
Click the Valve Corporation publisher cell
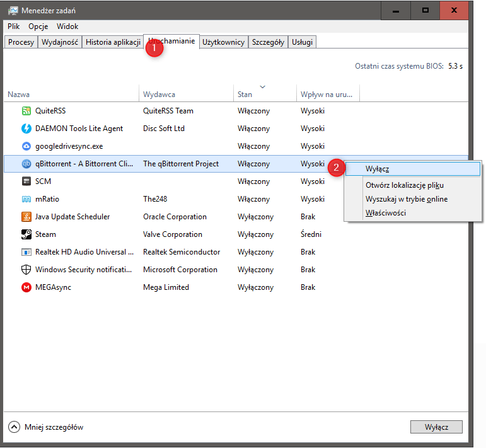(173, 234)
